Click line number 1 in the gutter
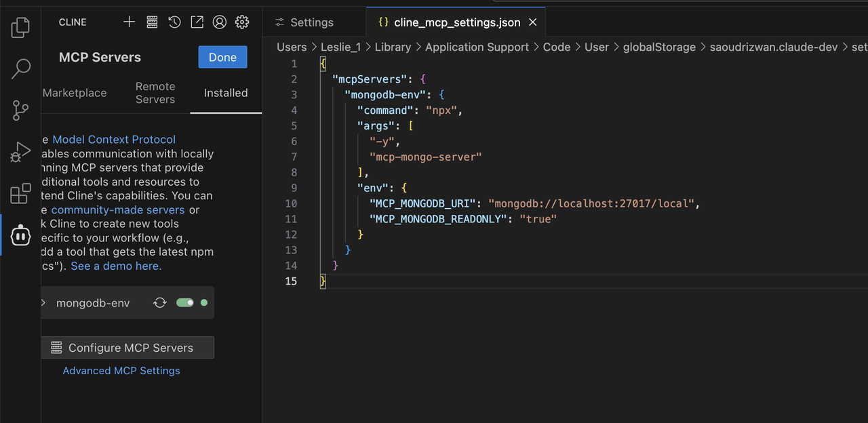The width and height of the screenshot is (868, 423). [x=294, y=64]
